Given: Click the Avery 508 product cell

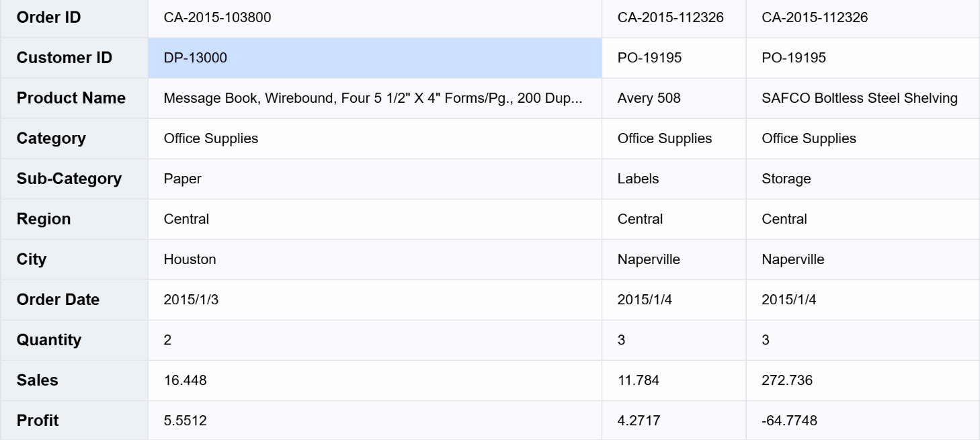Looking at the screenshot, I should pos(673,98).
